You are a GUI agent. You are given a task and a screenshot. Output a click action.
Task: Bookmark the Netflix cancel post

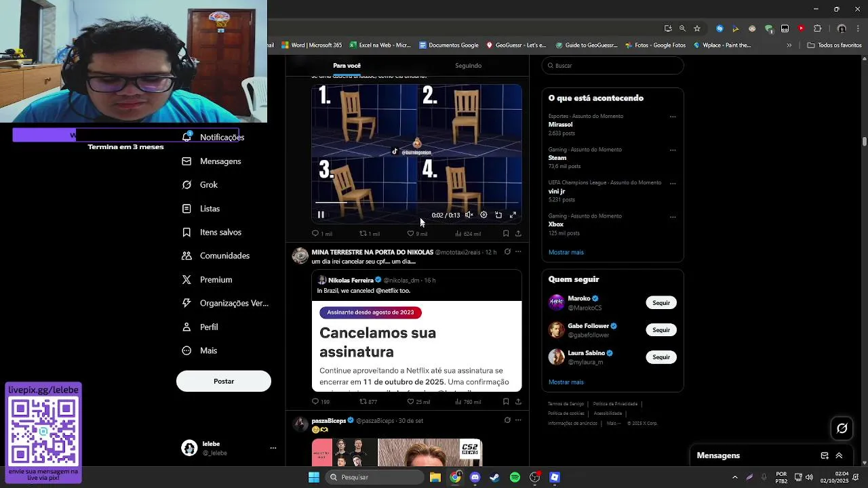[x=506, y=401]
